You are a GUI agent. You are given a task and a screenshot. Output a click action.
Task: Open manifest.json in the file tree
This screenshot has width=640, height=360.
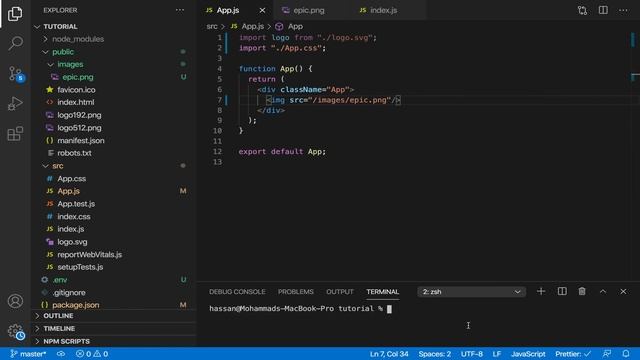pyautogui.click(x=113, y=140)
